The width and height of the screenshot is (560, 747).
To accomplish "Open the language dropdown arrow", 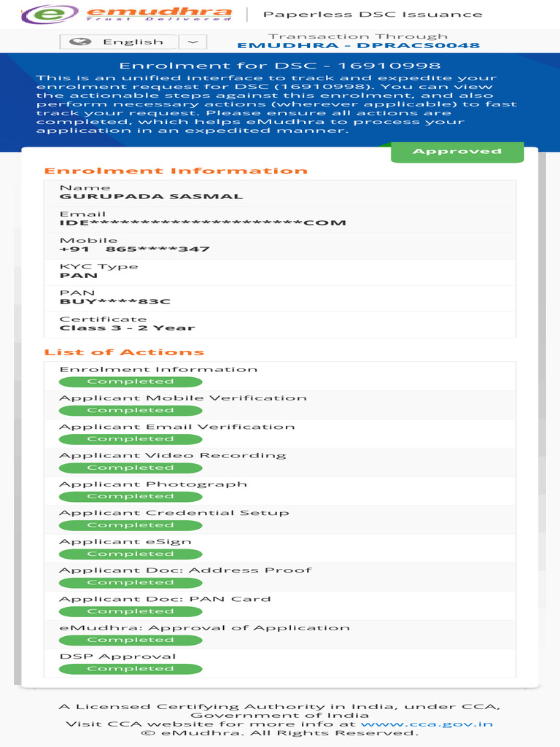I will [x=192, y=42].
